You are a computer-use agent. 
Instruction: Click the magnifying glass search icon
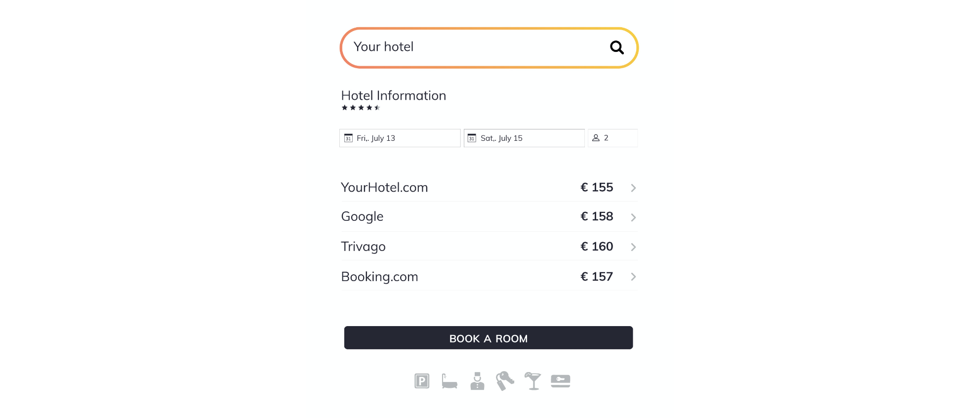point(616,47)
